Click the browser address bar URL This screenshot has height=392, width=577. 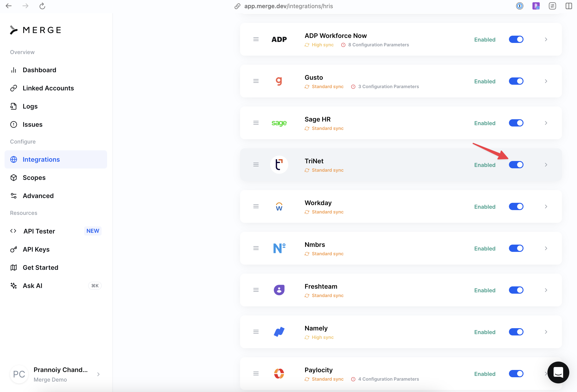(x=288, y=6)
